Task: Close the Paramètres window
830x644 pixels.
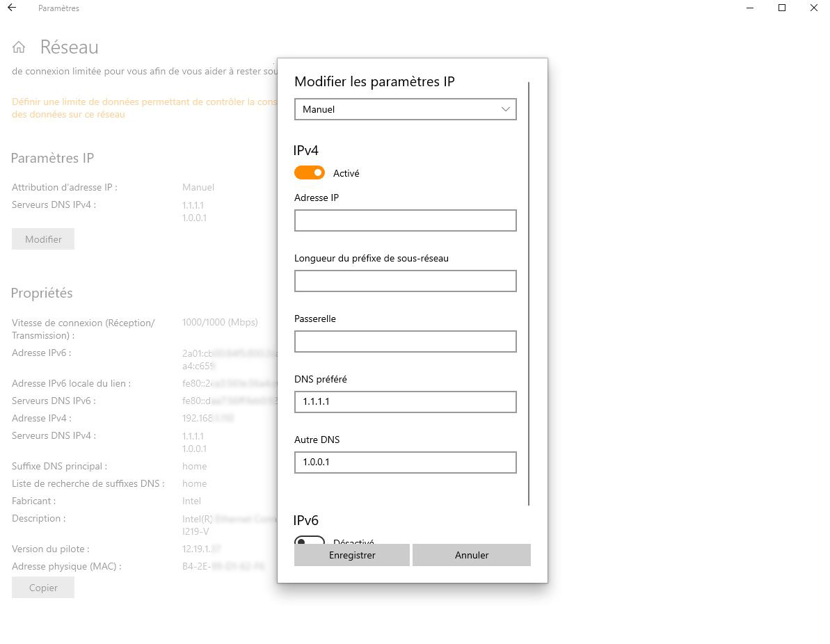Action: pos(813,8)
